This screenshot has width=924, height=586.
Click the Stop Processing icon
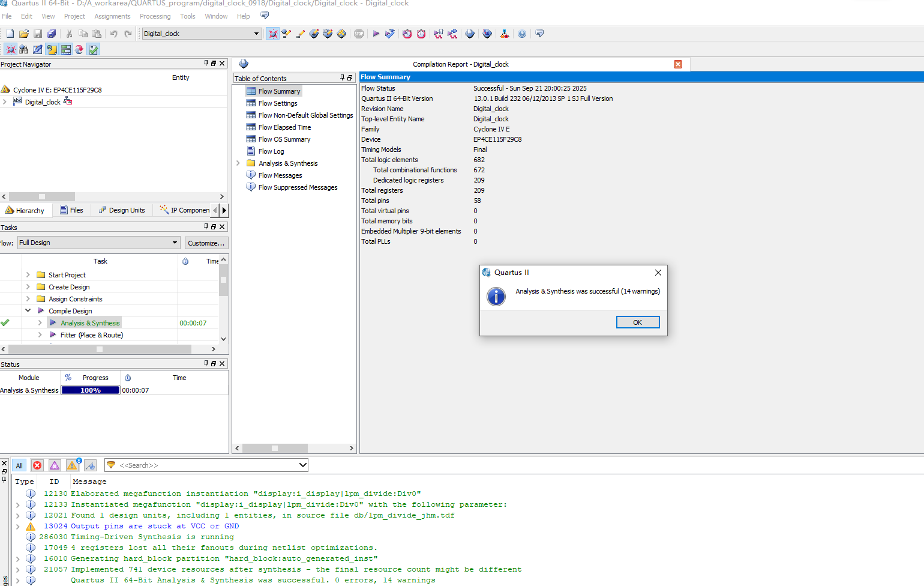(359, 34)
